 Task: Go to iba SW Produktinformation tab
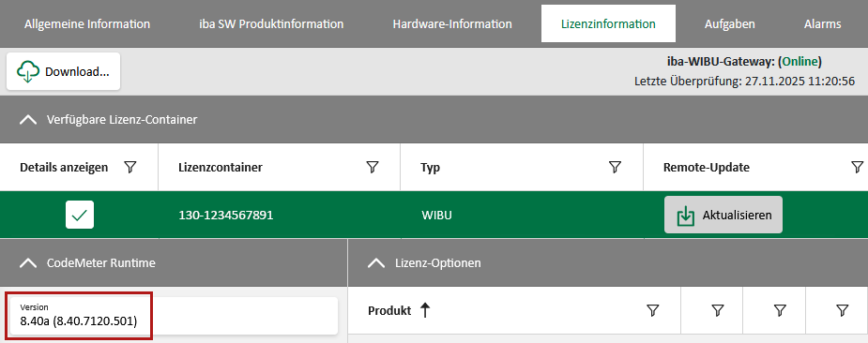(271, 24)
